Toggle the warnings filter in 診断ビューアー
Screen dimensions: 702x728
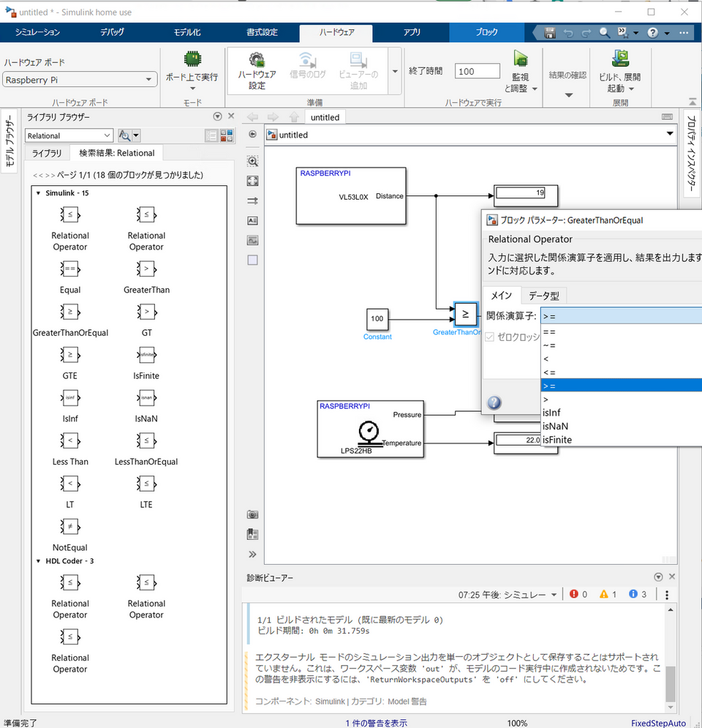608,594
